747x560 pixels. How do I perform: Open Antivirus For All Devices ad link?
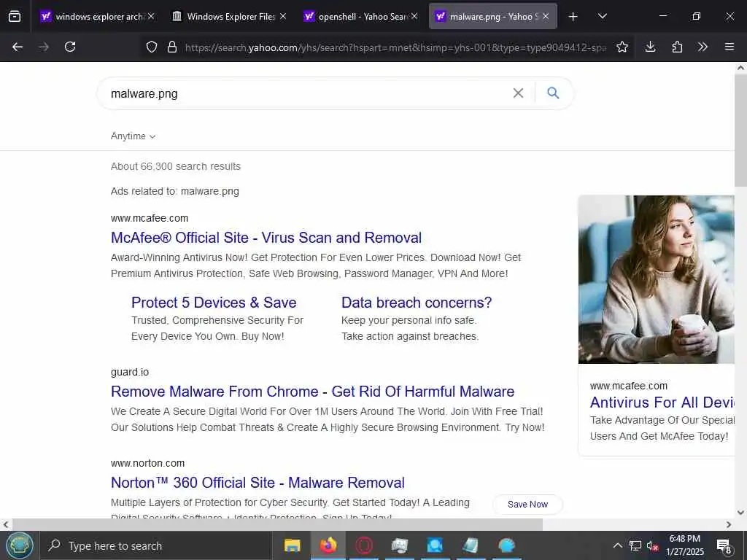tap(662, 402)
